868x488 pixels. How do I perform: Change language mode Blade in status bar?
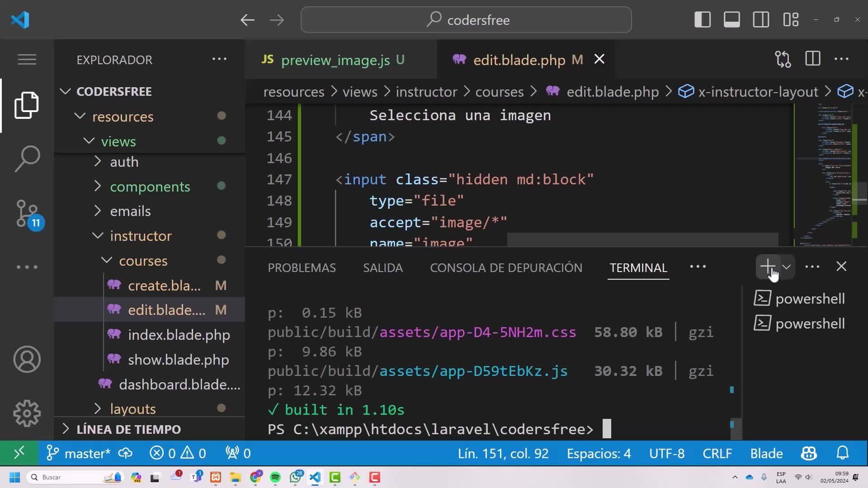[x=766, y=453]
